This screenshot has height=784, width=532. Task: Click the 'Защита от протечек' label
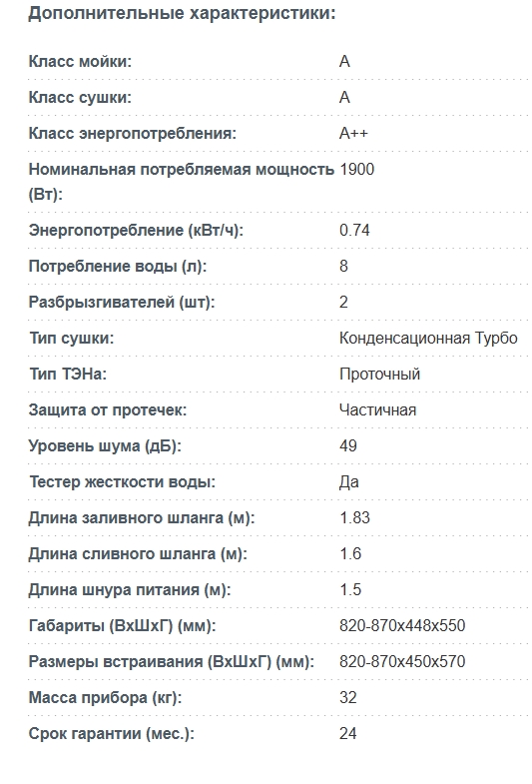[108, 410]
